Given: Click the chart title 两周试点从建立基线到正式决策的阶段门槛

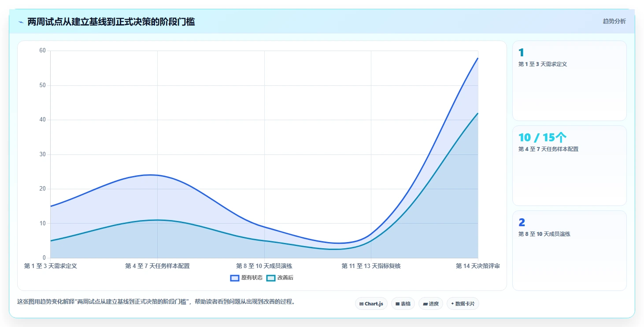Looking at the screenshot, I should [x=111, y=22].
